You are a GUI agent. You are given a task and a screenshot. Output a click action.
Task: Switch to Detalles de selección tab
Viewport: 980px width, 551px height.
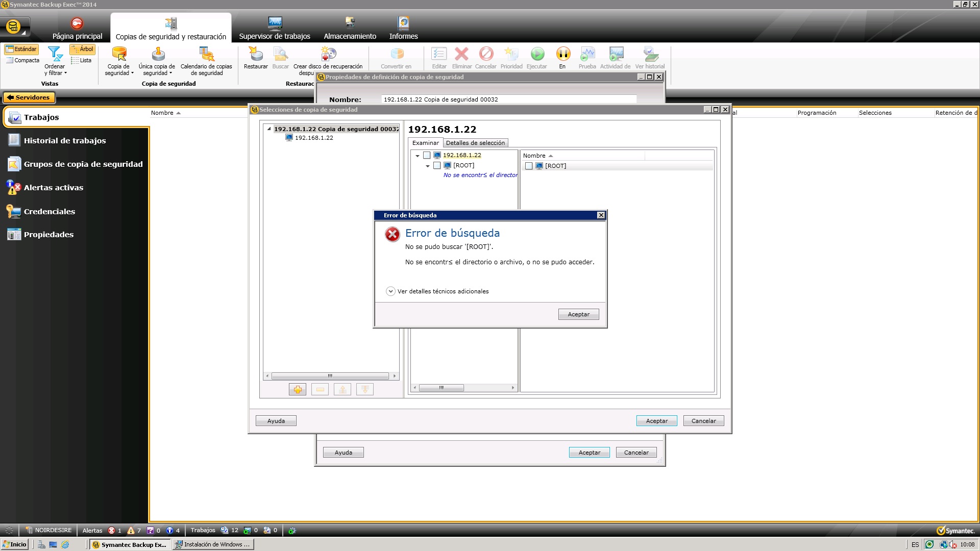(x=475, y=143)
